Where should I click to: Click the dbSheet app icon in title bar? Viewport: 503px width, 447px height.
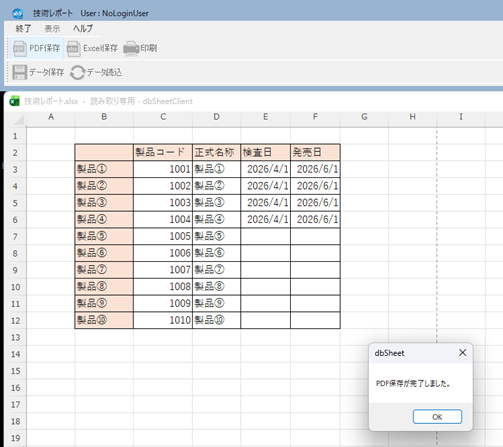pyautogui.click(x=17, y=13)
